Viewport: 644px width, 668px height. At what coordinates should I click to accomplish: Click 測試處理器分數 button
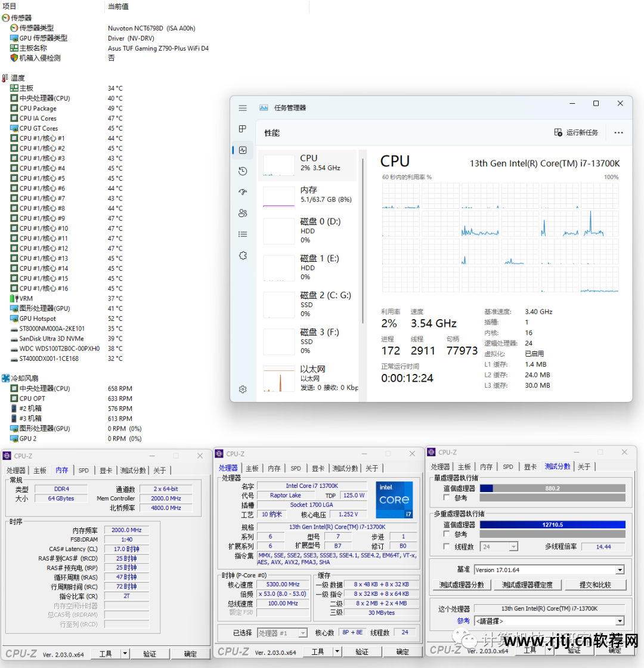462,584
